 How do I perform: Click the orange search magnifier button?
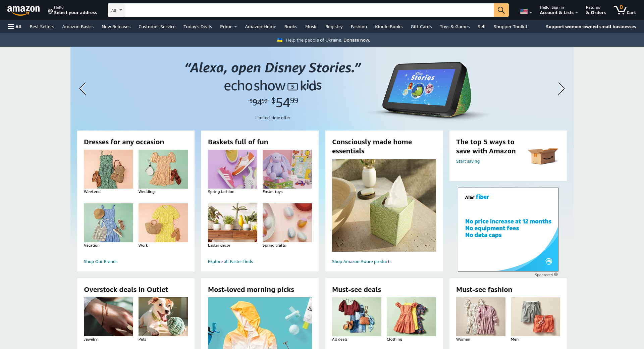coord(501,10)
